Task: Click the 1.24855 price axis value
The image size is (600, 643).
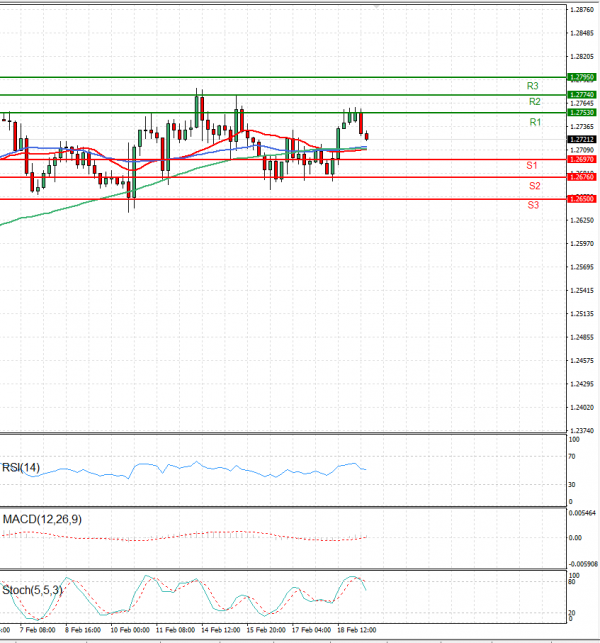Action: (x=582, y=337)
